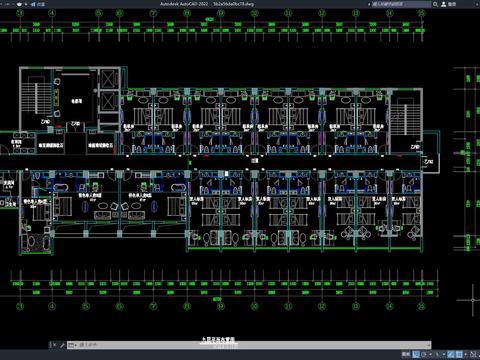This screenshot has height=360, width=480.
Task: Click the cloud save icon in title bar
Action: [19, 4]
